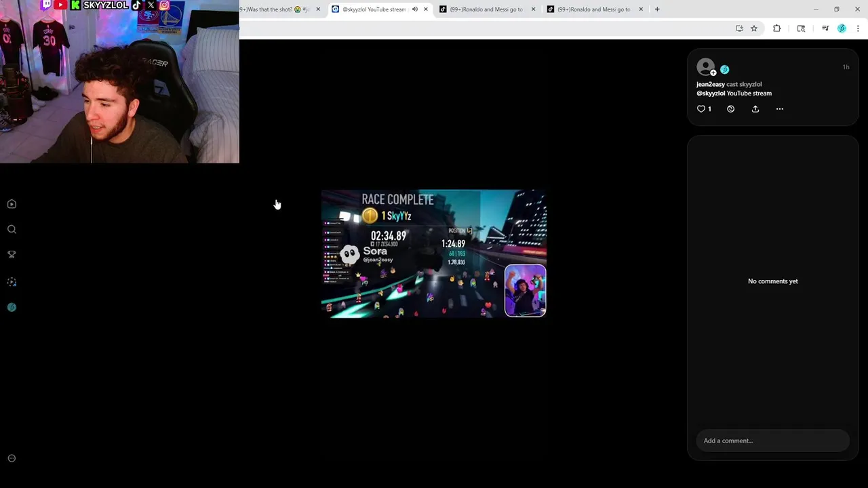Close the second Ronaldo and Messi tab
This screenshot has height=488, width=868.
[x=640, y=9]
